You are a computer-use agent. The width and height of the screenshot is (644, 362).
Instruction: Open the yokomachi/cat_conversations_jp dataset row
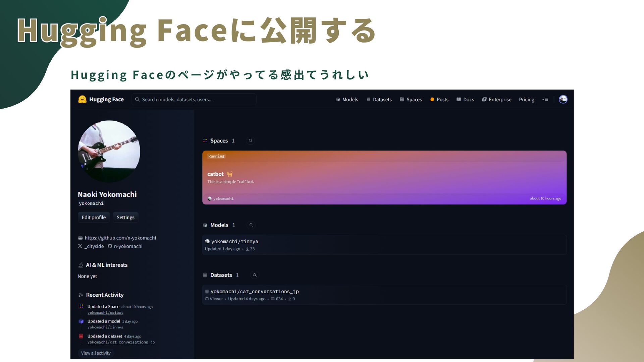384,295
